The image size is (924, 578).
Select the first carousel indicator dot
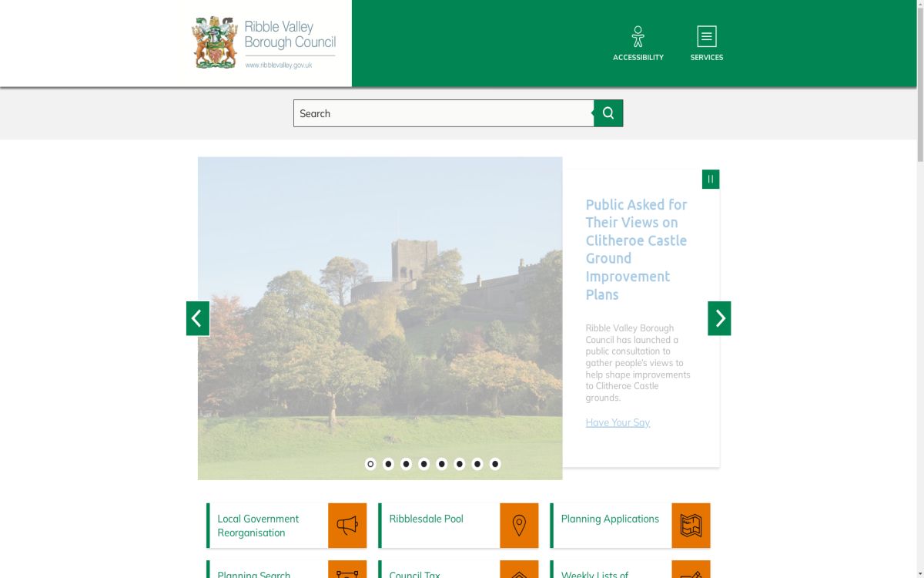point(370,464)
